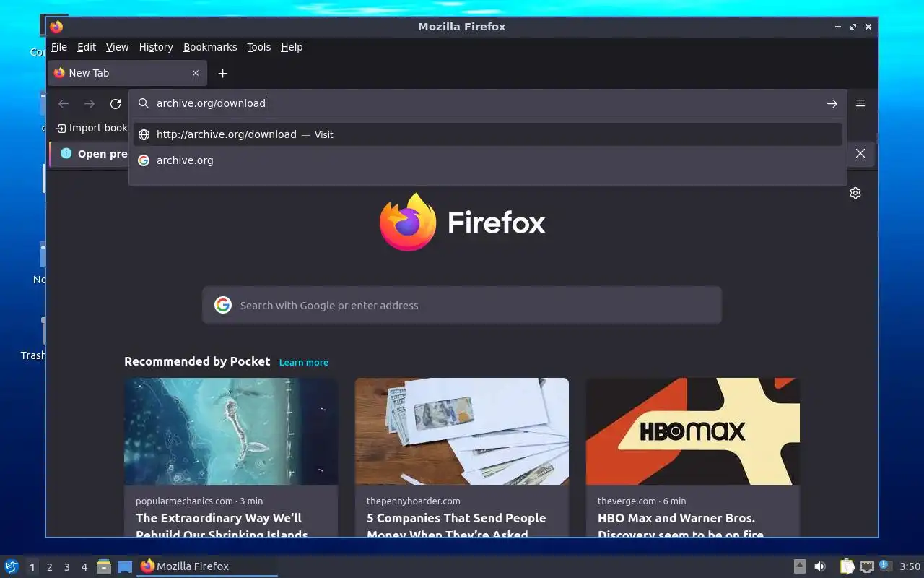Click Import bookmarks toolbar button

(x=92, y=128)
